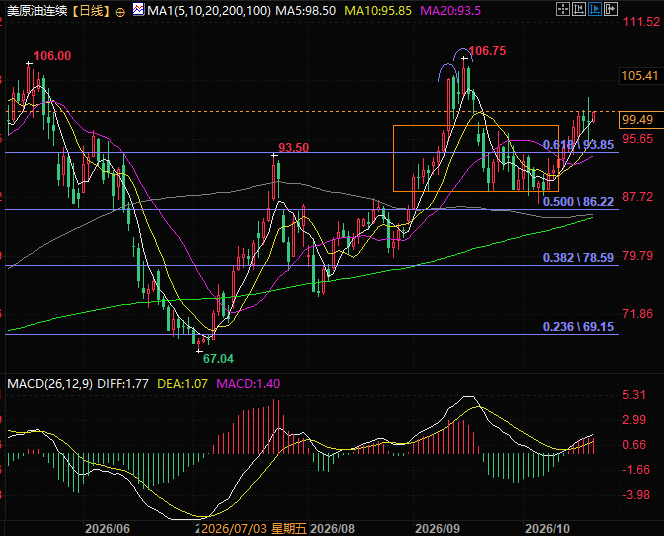The width and height of the screenshot is (664, 536).
Task: Click the axis-left-arrow chart icon
Action: click(x=579, y=9)
